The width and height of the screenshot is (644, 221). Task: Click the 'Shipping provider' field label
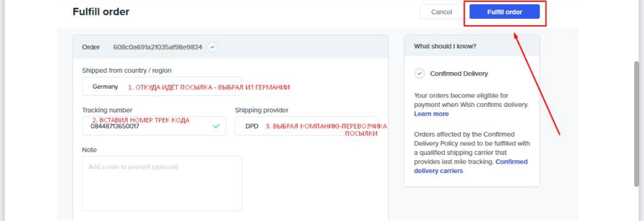[x=261, y=110]
